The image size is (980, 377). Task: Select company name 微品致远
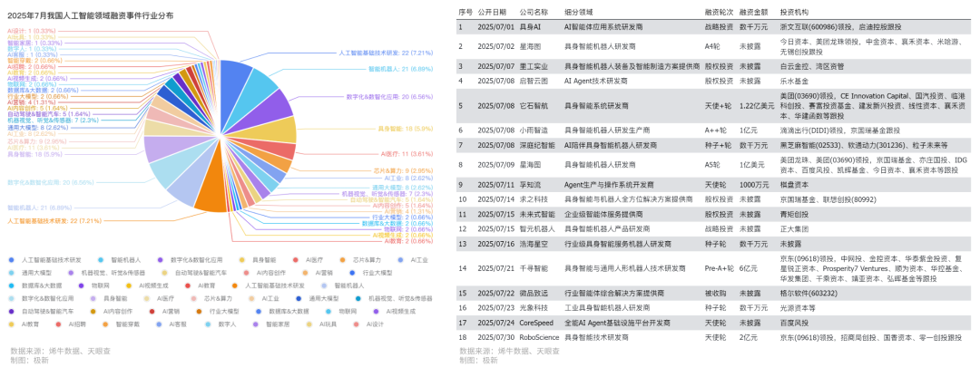[x=534, y=293]
